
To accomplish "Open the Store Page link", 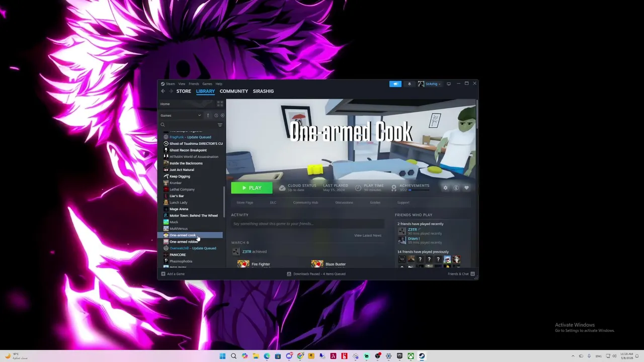I will coord(245,203).
